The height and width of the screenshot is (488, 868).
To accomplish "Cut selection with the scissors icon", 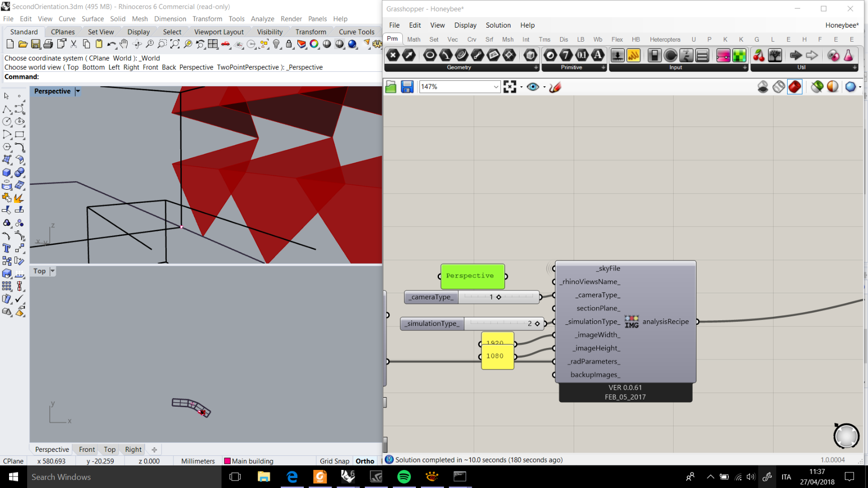I will pyautogui.click(x=74, y=44).
